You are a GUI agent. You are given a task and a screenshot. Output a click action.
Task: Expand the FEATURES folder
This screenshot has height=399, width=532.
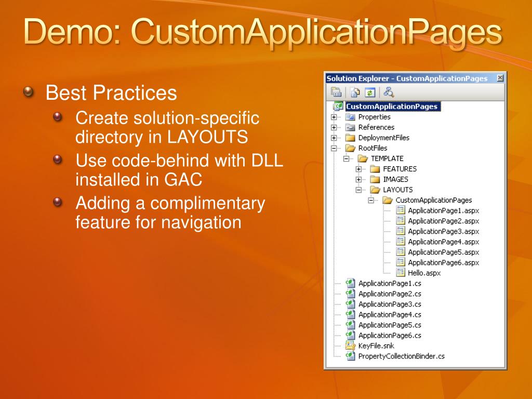point(358,169)
